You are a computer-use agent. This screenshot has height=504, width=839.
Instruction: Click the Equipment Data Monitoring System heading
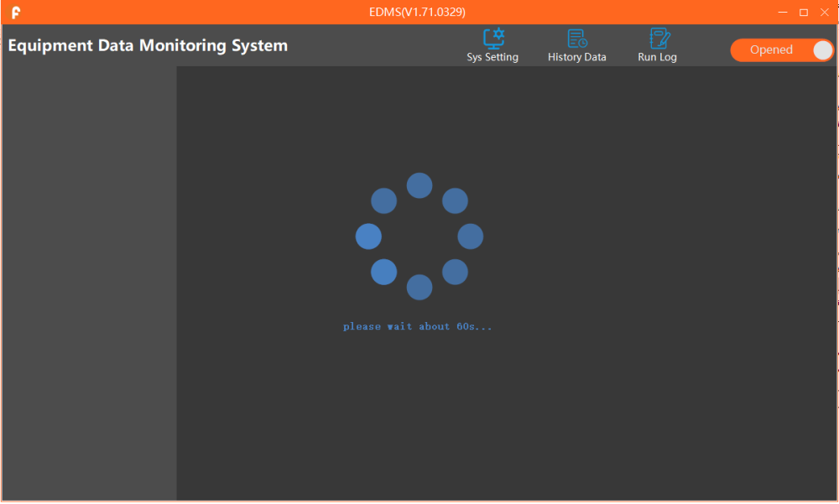pyautogui.click(x=148, y=45)
